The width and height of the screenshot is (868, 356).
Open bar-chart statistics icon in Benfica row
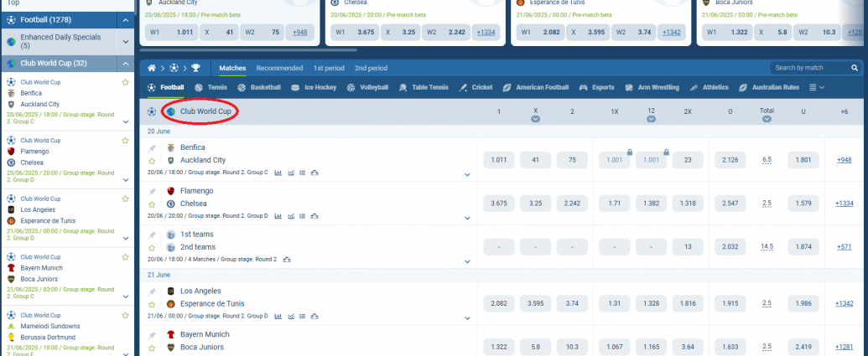click(278, 173)
